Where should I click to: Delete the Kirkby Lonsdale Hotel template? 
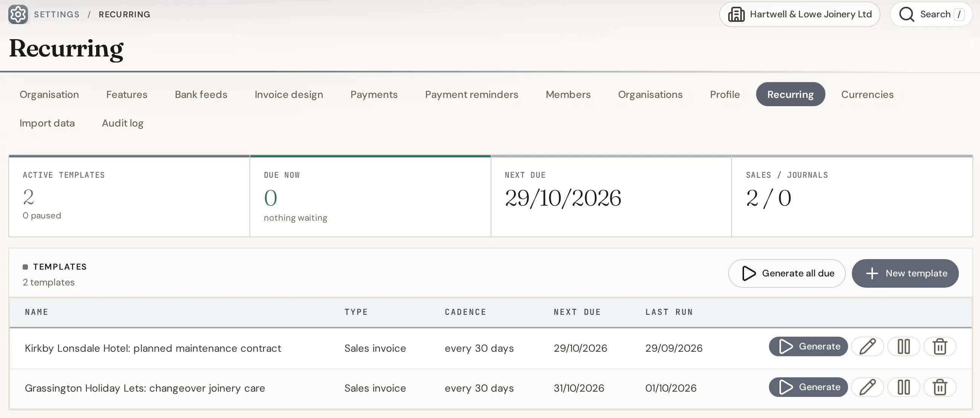(x=940, y=346)
